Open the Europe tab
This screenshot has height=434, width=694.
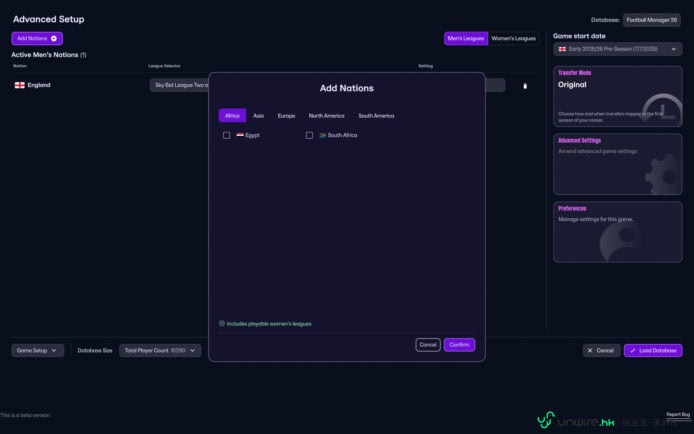(x=286, y=115)
